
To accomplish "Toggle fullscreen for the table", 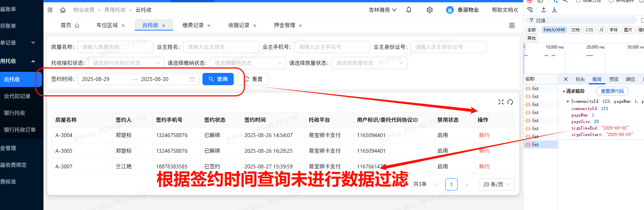I will pos(501,102).
